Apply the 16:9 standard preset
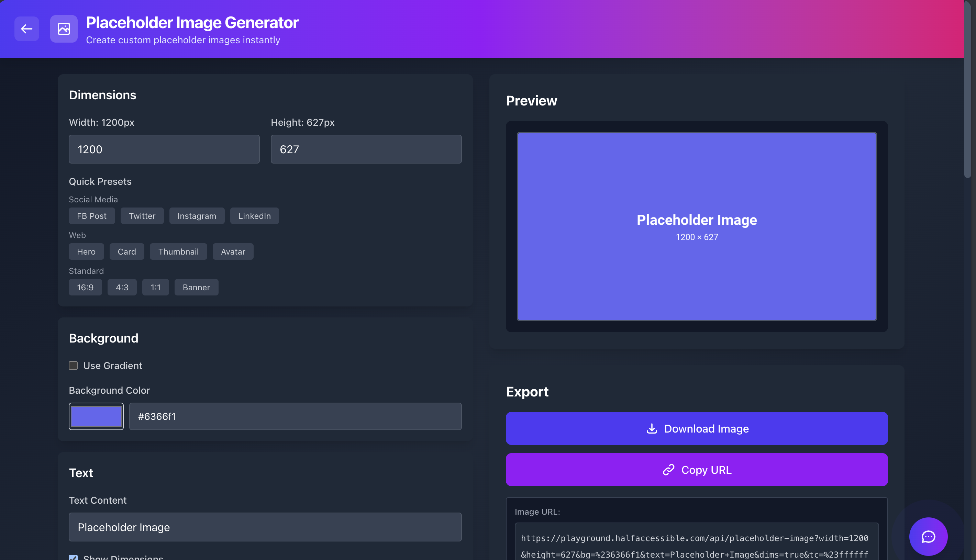This screenshot has width=976, height=560. pyautogui.click(x=85, y=287)
